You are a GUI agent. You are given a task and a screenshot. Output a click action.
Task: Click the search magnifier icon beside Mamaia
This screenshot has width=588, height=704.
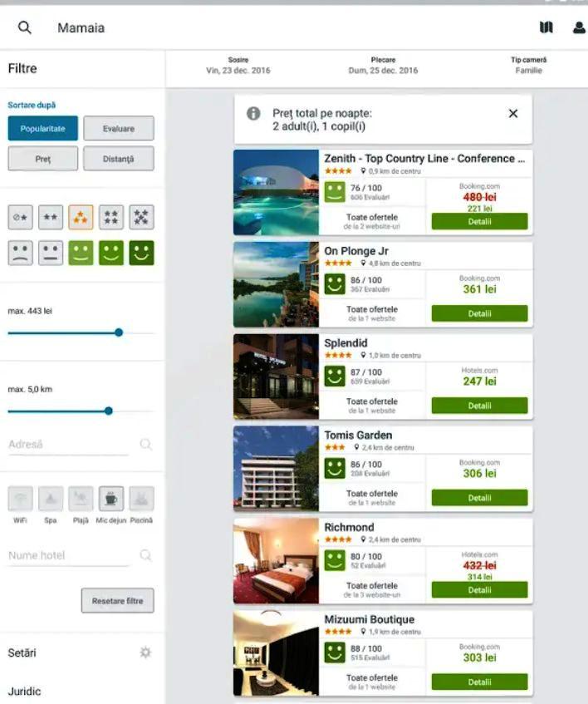click(25, 27)
